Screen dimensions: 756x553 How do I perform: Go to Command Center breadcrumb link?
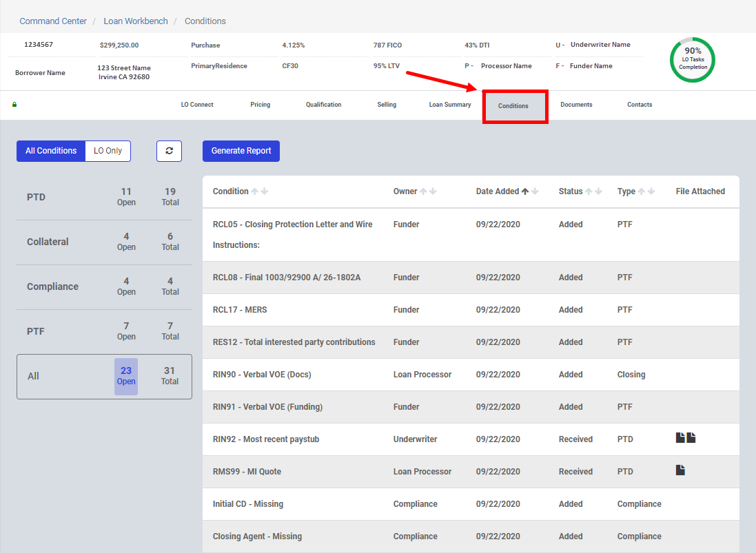click(53, 21)
